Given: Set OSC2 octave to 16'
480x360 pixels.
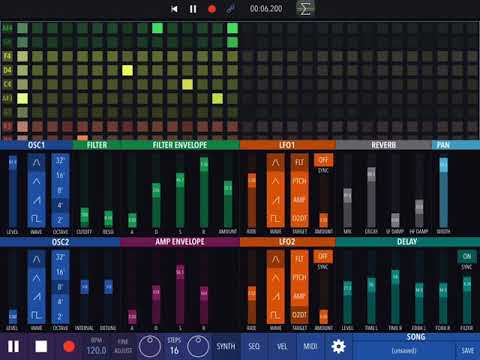Looking at the screenshot, I should [x=60, y=272].
